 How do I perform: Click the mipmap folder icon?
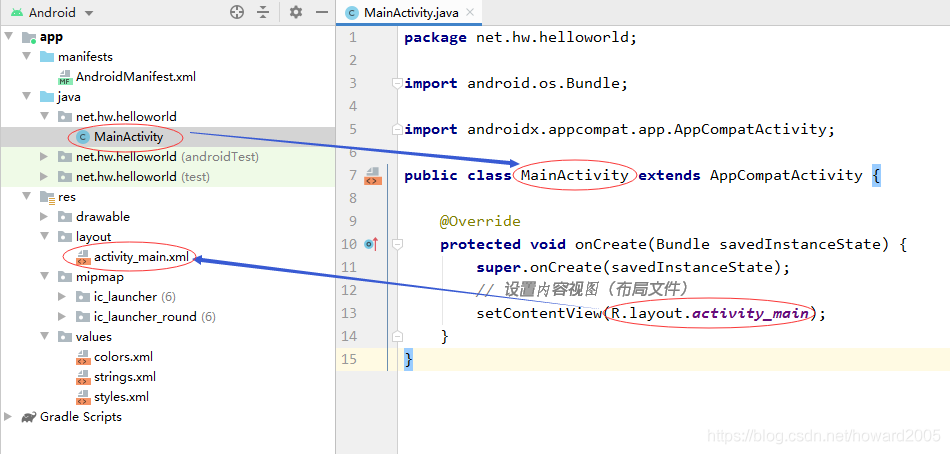[65, 277]
